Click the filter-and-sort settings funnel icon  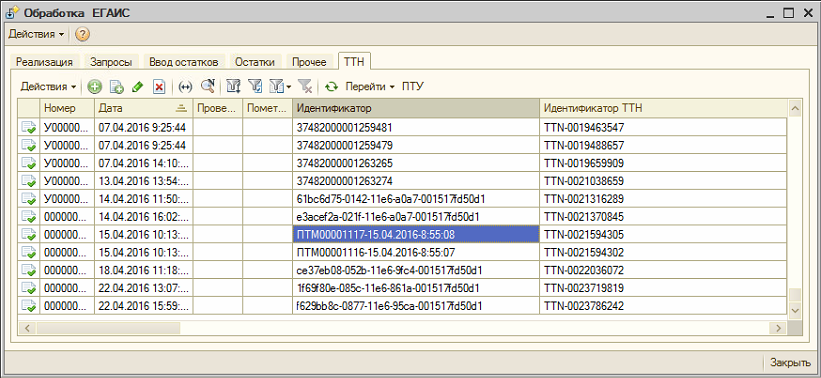[233, 87]
